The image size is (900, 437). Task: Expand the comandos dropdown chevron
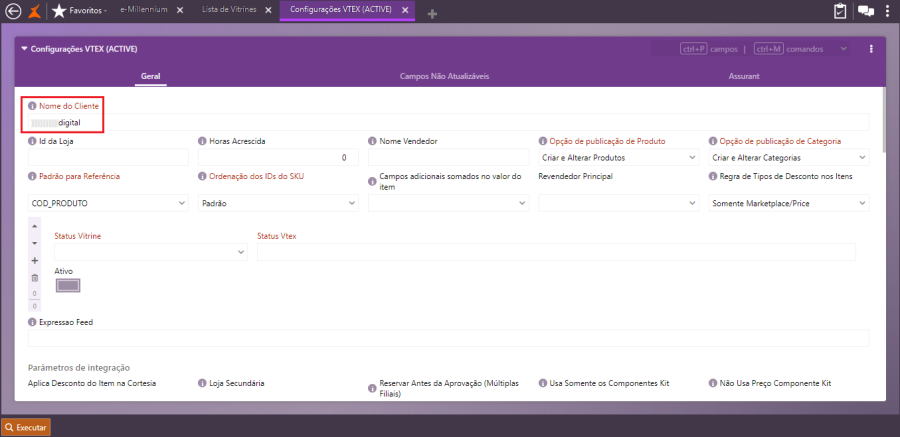(x=843, y=49)
